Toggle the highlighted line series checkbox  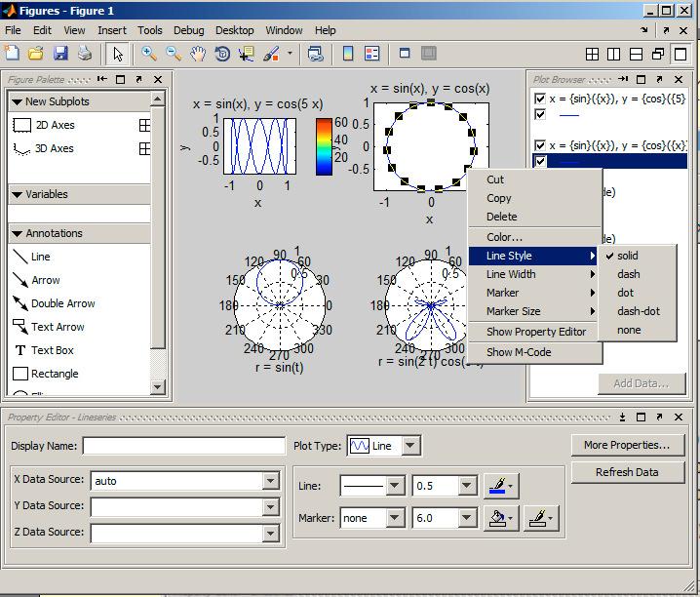(540, 161)
